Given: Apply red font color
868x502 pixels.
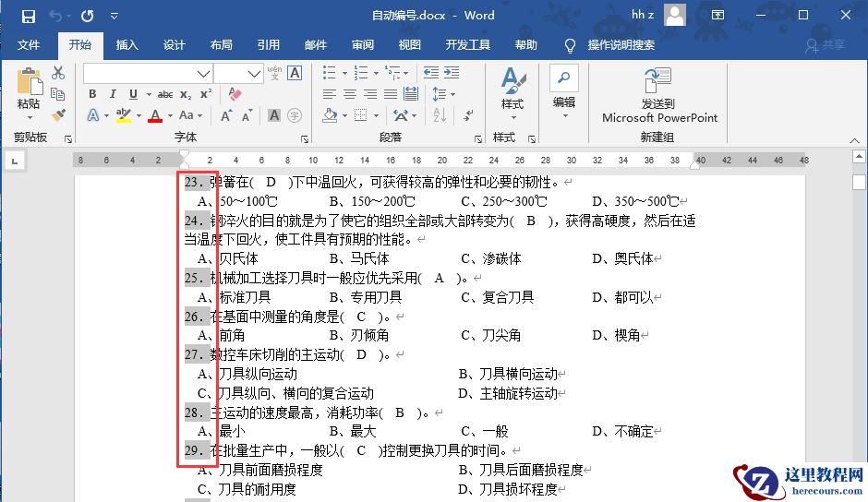Looking at the screenshot, I should 155,115.
